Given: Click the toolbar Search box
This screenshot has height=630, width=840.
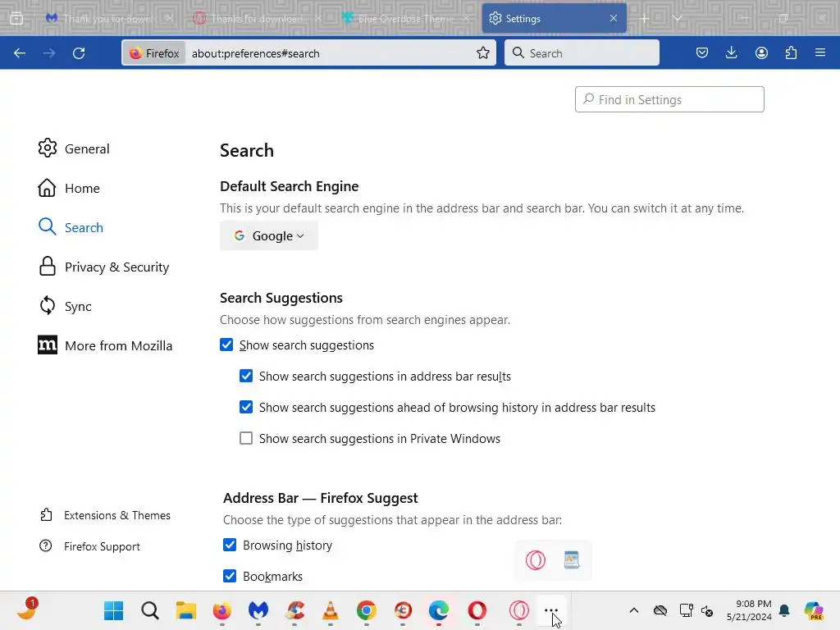Looking at the screenshot, I should pos(582,53).
